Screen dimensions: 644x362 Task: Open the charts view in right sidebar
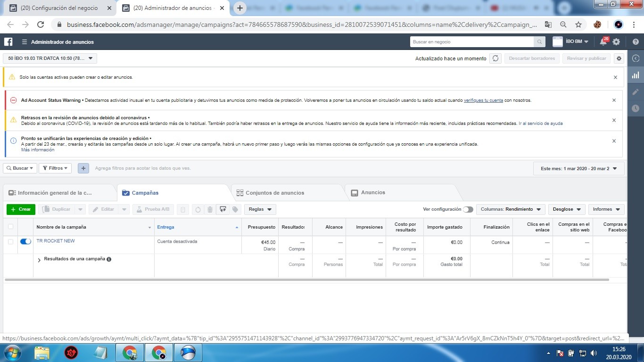(636, 75)
